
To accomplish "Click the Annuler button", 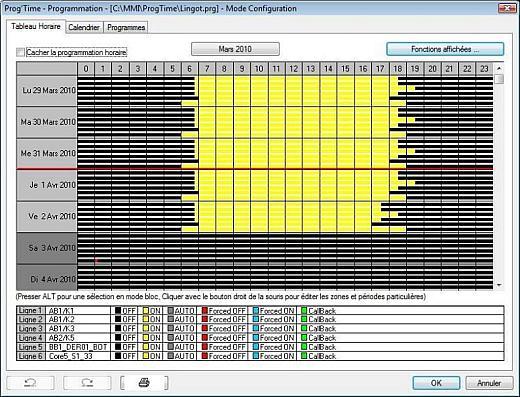I will click(489, 383).
